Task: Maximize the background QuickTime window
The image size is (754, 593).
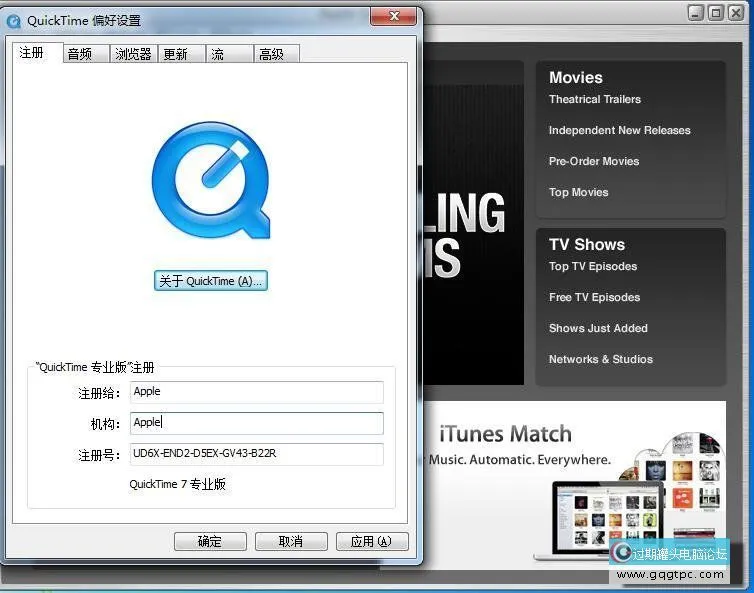Action: click(717, 13)
